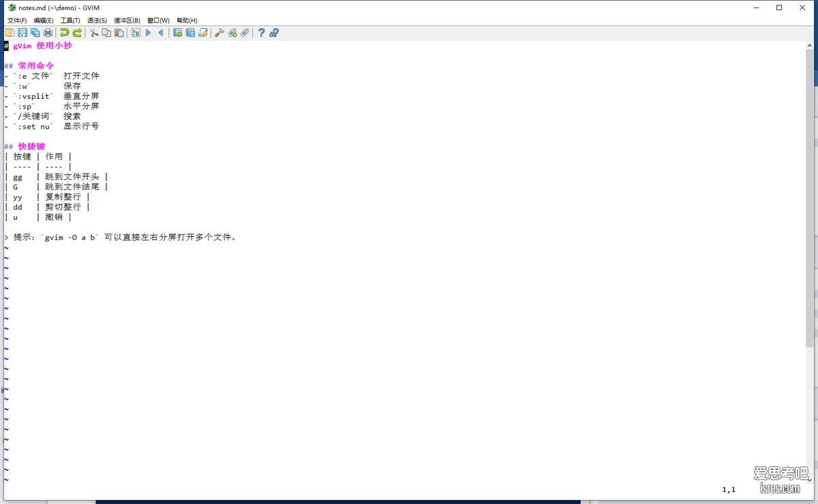Click the ':sp' 水平分屏 line
The width and height of the screenshot is (818, 504).
52,106
